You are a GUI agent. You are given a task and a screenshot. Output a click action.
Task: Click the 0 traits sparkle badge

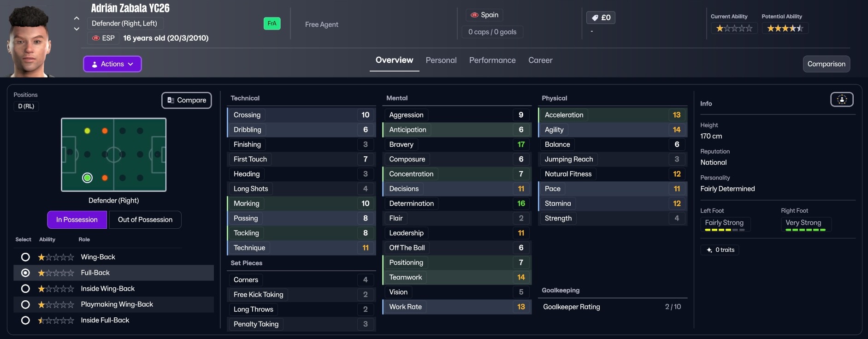click(720, 250)
